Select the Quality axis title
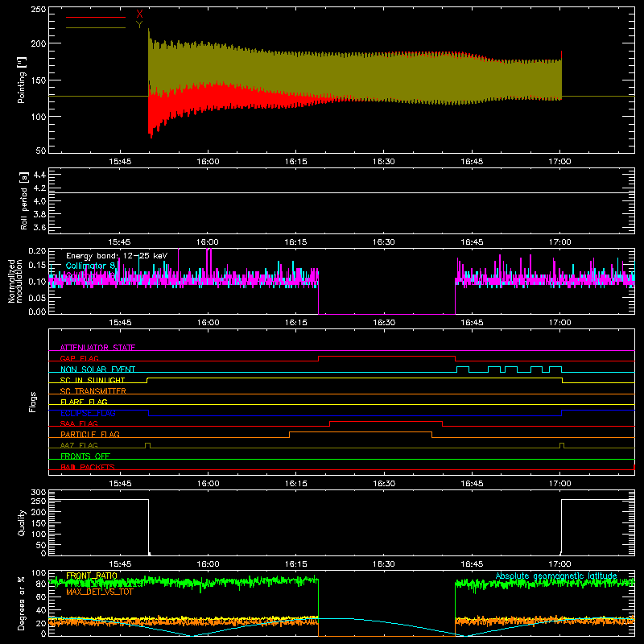 22,522
